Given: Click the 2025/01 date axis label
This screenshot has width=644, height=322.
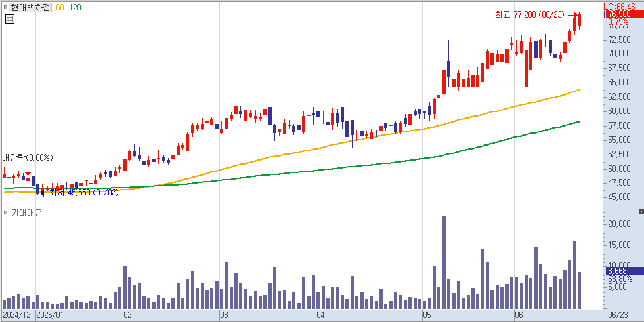Looking at the screenshot, I should point(50,315).
